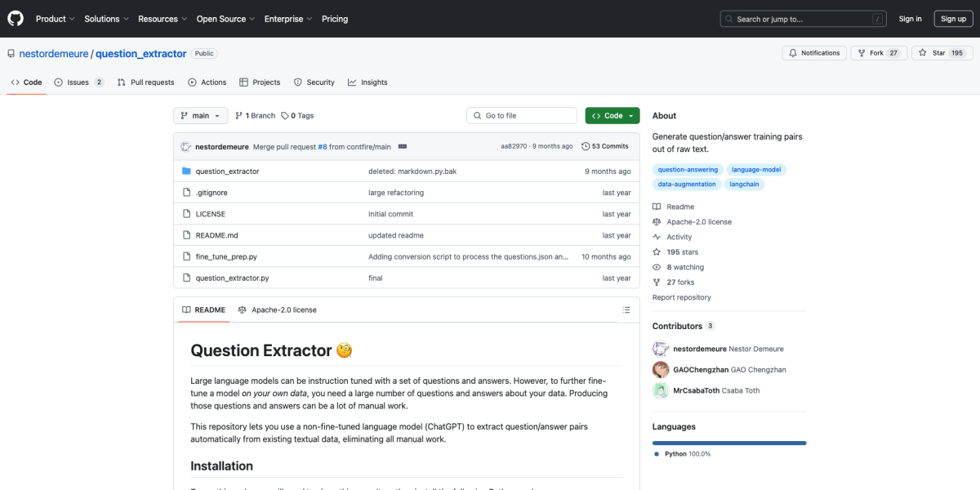Open the green Code dropdown
Image resolution: width=980 pixels, height=490 pixels.
coord(612,116)
